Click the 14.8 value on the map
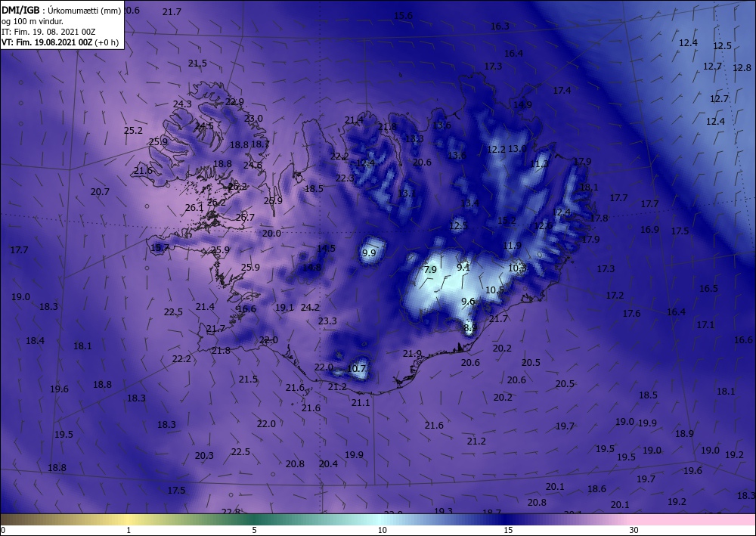Image resolution: width=756 pixels, height=536 pixels. (x=311, y=268)
